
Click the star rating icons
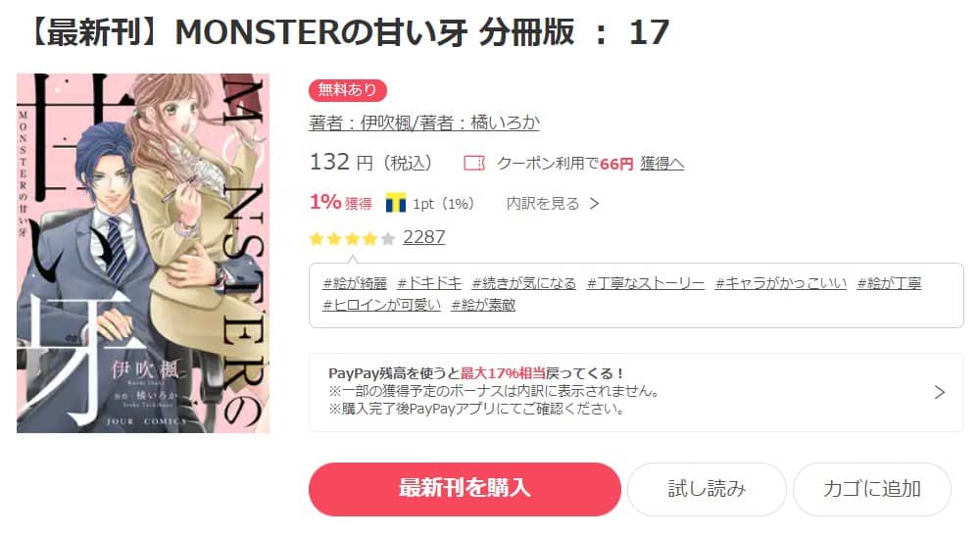click(352, 238)
